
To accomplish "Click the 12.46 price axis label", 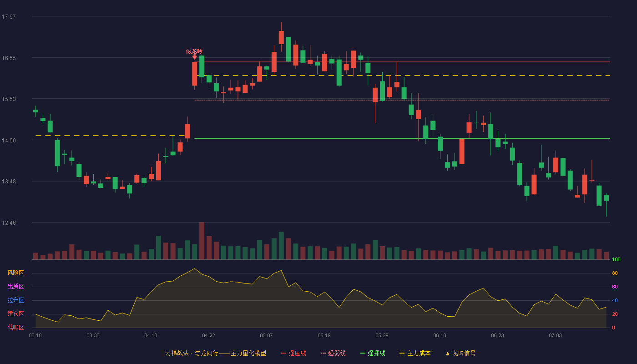I will click(9, 223).
